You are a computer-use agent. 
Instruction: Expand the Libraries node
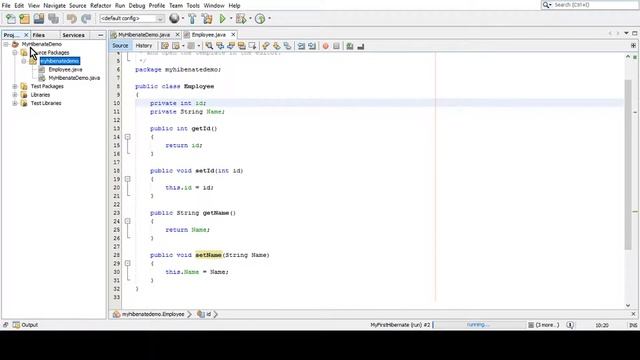[15, 95]
